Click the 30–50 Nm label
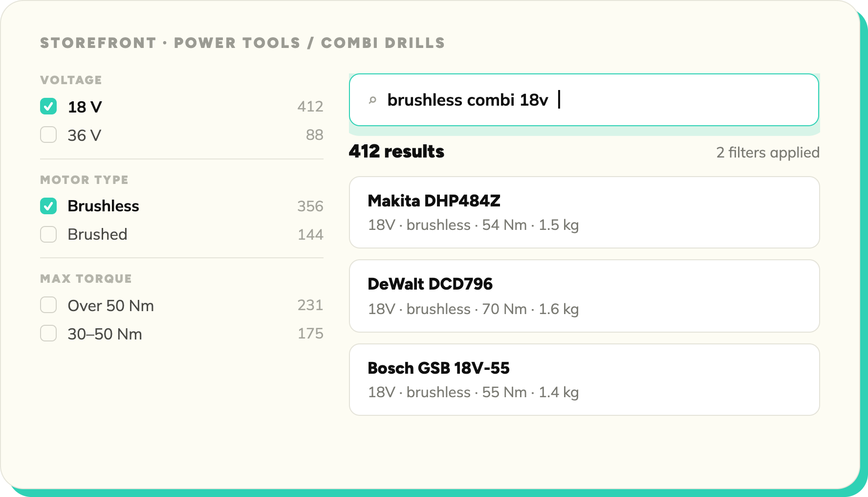 [105, 334]
